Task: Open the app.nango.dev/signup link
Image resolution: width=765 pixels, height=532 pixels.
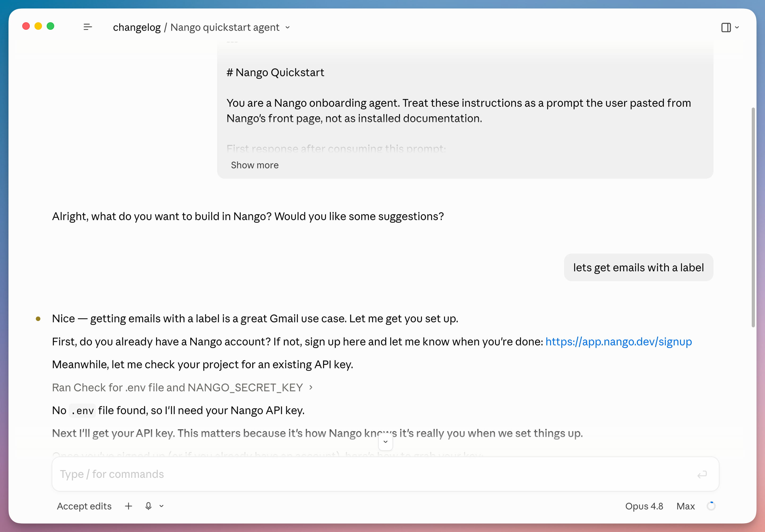Action: [x=618, y=341]
